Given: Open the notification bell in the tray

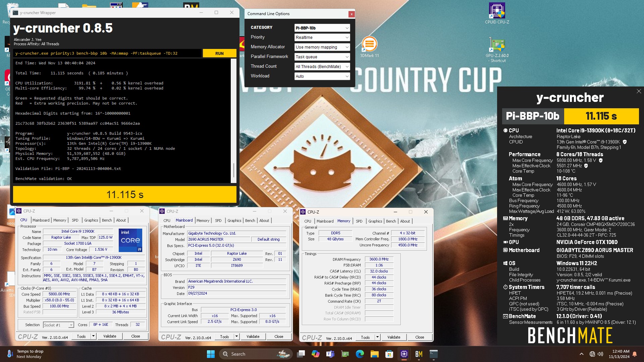Looking at the screenshot, I should pos(635,354).
